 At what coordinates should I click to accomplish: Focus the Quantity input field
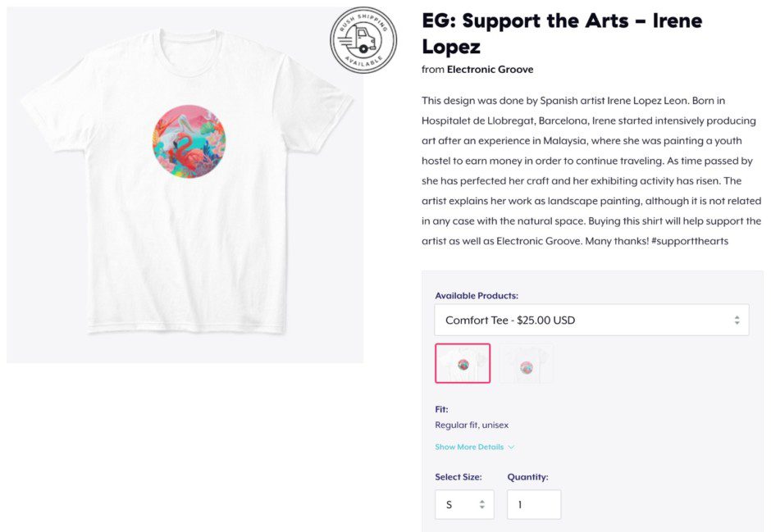point(533,505)
